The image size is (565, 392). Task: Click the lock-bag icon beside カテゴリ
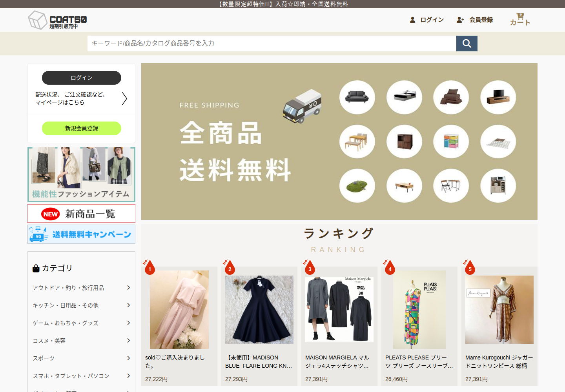click(x=36, y=268)
